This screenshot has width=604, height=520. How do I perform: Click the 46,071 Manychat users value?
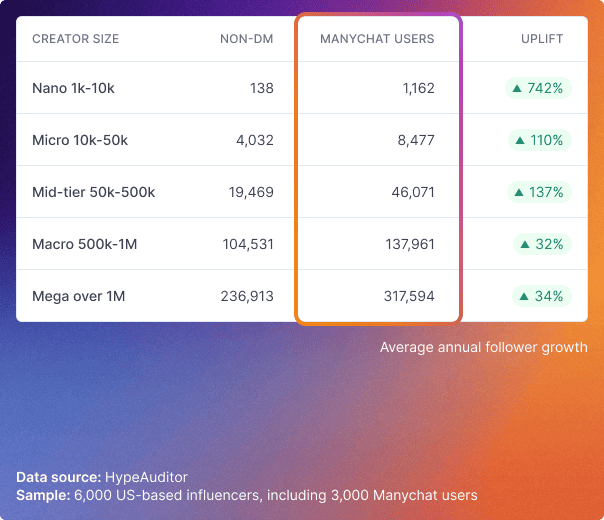pyautogui.click(x=413, y=192)
